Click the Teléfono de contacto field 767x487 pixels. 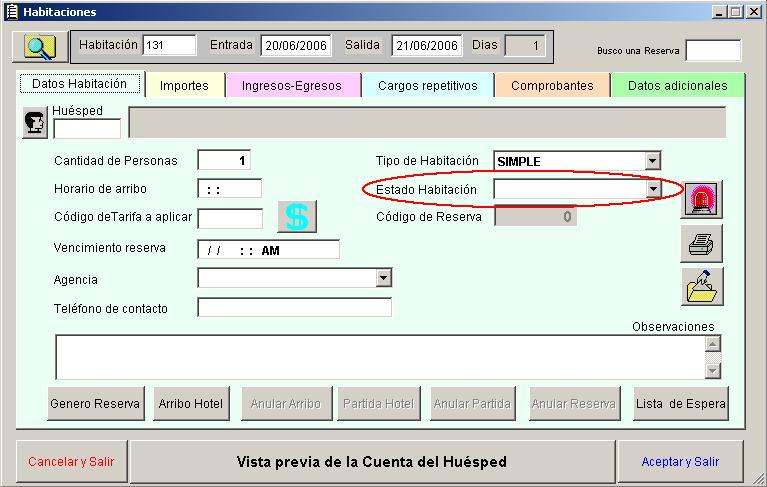tap(294, 308)
